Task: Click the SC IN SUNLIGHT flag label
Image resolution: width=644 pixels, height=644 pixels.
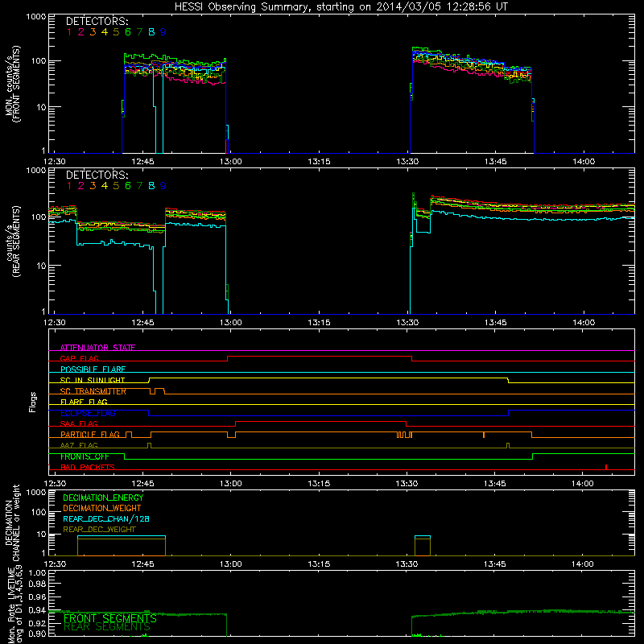Action: click(93, 380)
